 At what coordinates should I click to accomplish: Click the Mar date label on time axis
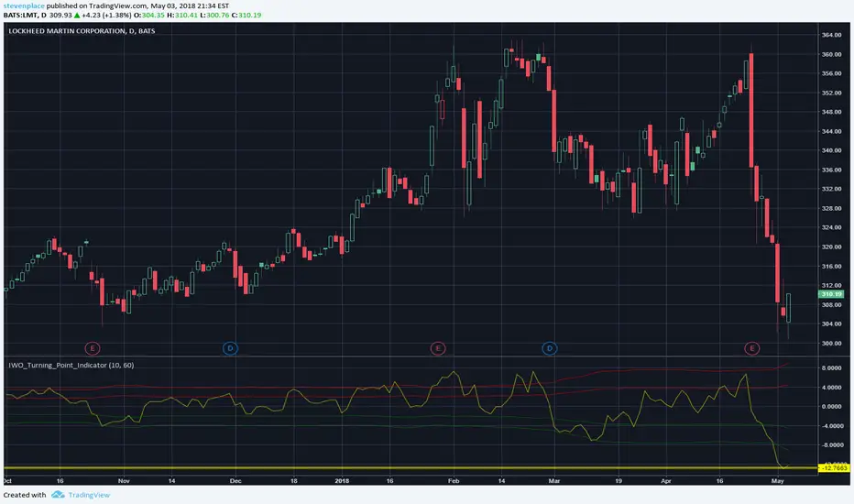[x=554, y=480]
